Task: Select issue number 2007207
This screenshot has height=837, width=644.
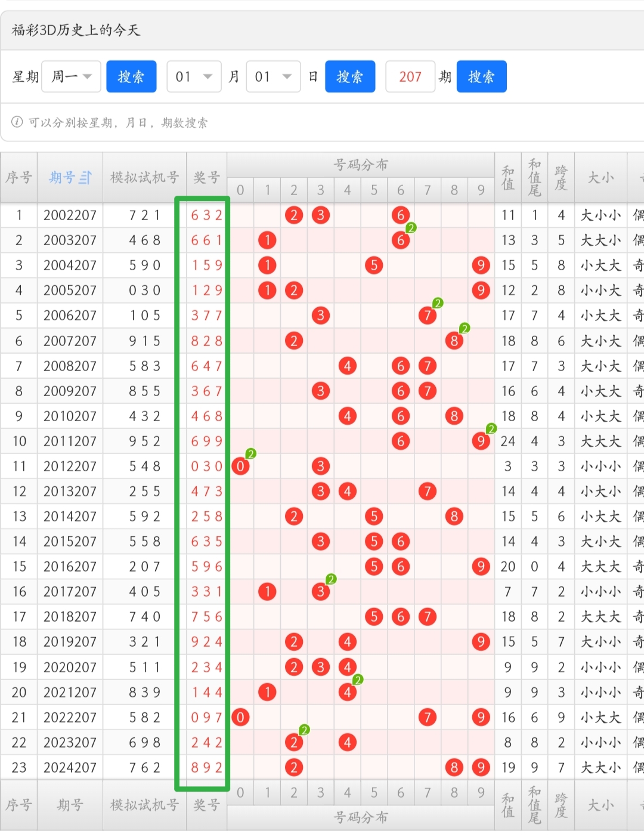Action: (70, 341)
